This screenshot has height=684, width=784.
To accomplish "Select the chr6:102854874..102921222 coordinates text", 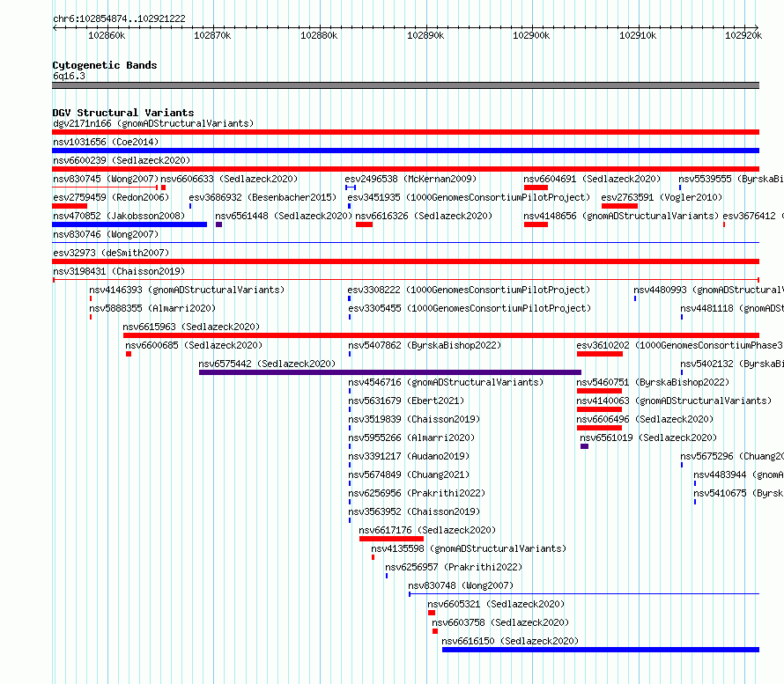I will (x=119, y=18).
